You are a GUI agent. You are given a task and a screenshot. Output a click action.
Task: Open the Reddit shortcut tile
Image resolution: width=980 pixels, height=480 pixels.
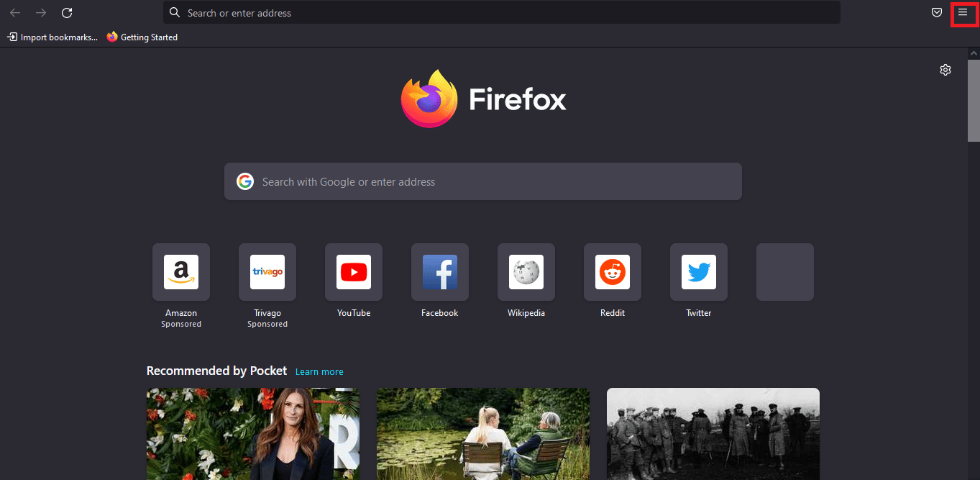point(613,272)
